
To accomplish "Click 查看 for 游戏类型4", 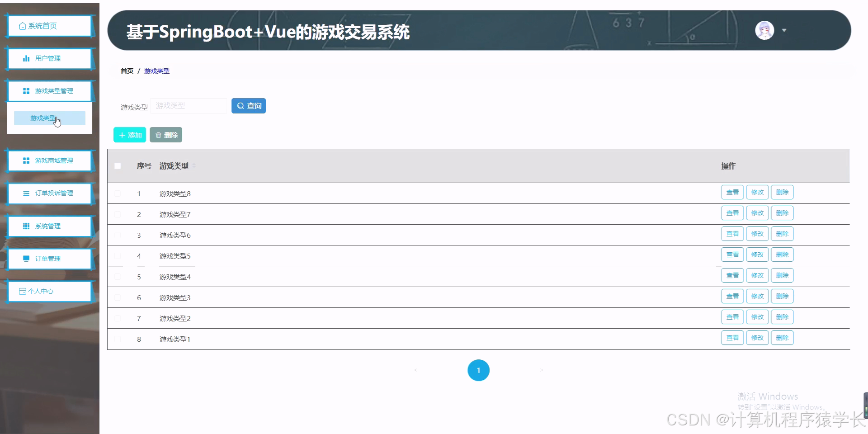I will tap(732, 275).
